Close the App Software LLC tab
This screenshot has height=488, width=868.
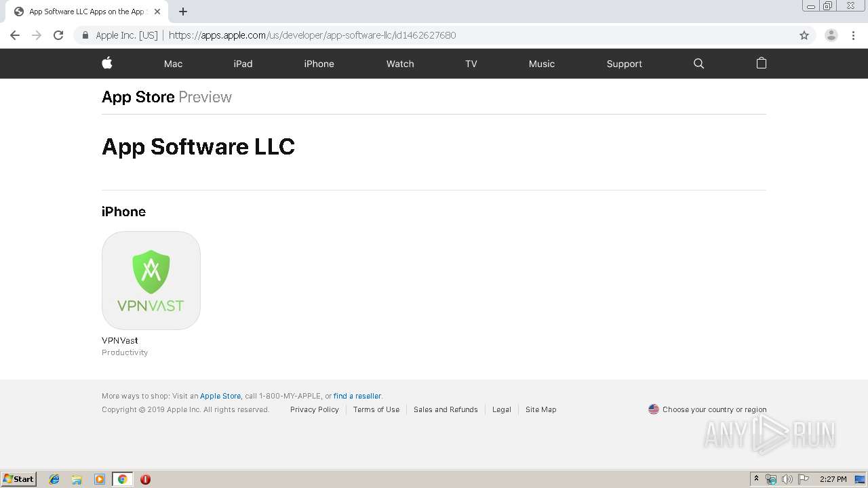click(157, 12)
